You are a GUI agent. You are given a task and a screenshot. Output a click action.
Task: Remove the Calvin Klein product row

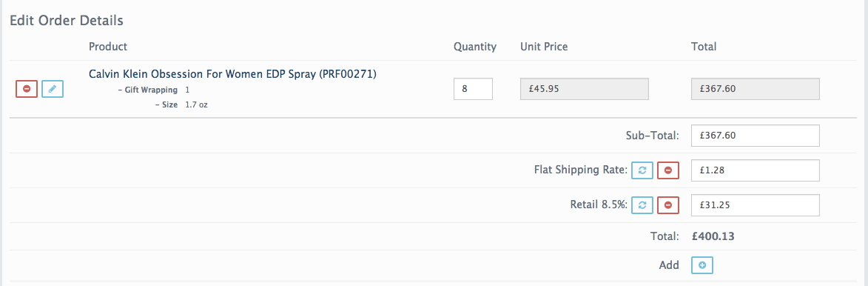pyautogui.click(x=27, y=89)
